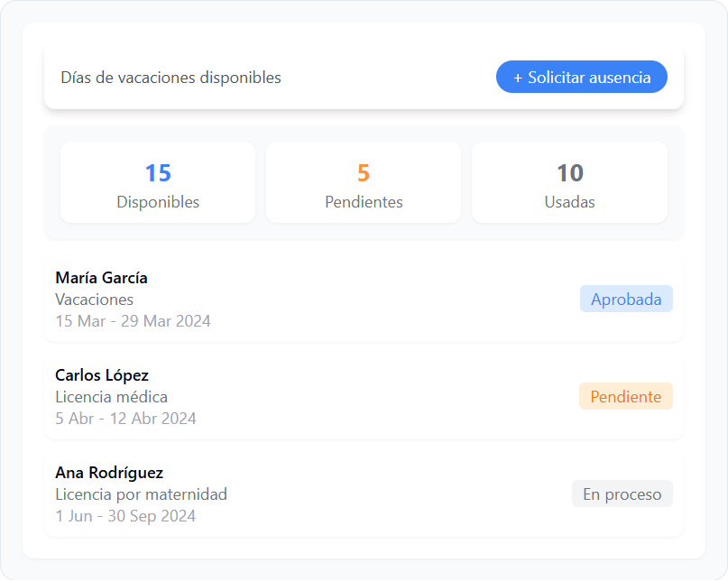
Task: Click the gray number 10 count
Action: pos(569,173)
